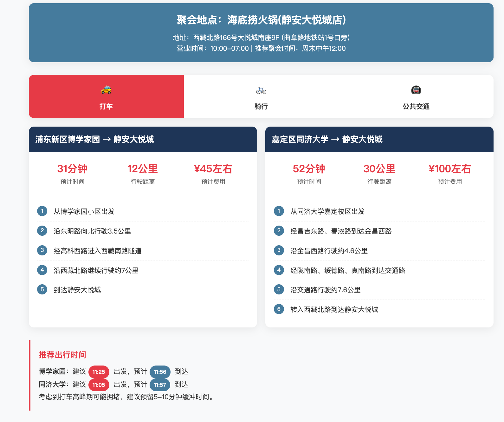Viewport: 504px width, 422px height.
Task: Click the 同济大学 label in recommendations
Action: click(52, 385)
